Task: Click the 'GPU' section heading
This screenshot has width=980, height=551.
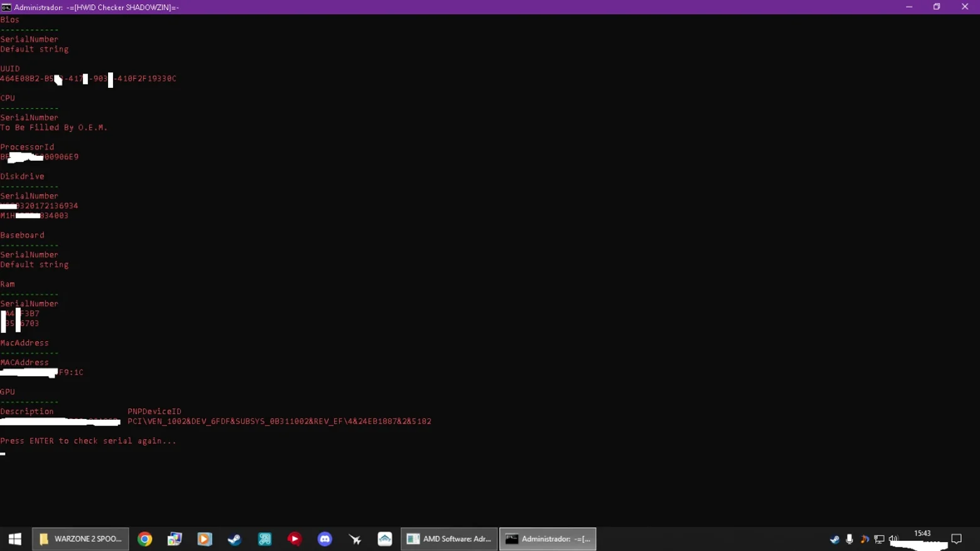Action: pos(8,392)
